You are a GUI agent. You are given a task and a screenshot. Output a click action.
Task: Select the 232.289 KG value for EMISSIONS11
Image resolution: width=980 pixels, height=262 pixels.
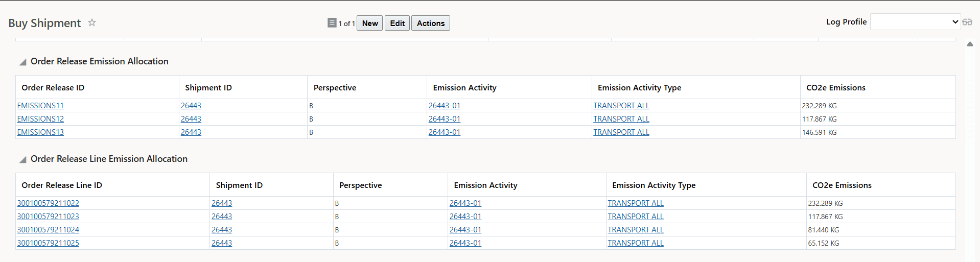(819, 106)
